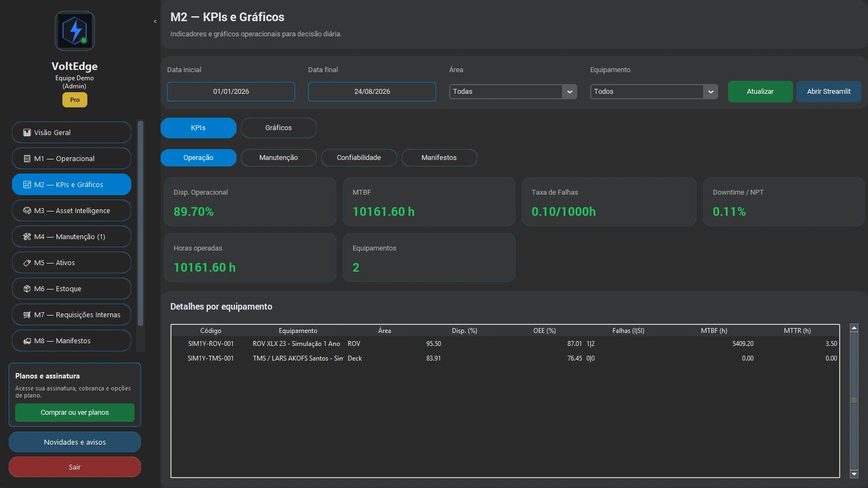Click the Horas operadas 10161.60 h card
Image resolution: width=868 pixels, height=488 pixels.
click(250, 258)
